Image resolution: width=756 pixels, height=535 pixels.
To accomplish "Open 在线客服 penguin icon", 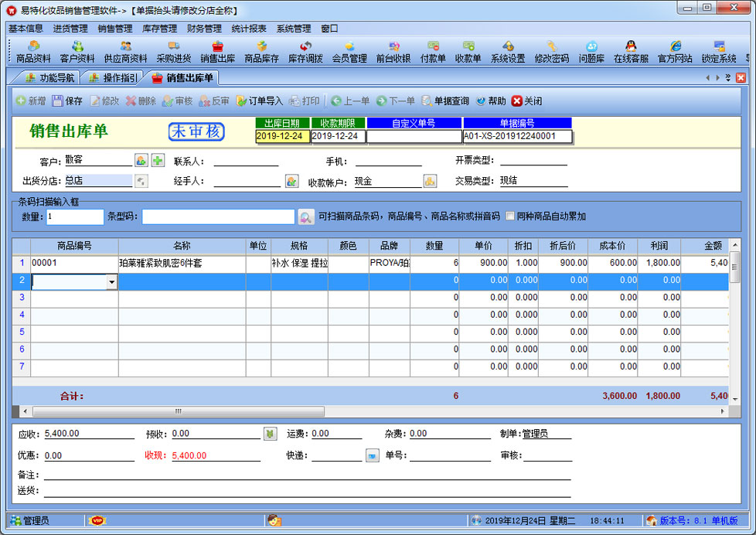I will tap(631, 52).
